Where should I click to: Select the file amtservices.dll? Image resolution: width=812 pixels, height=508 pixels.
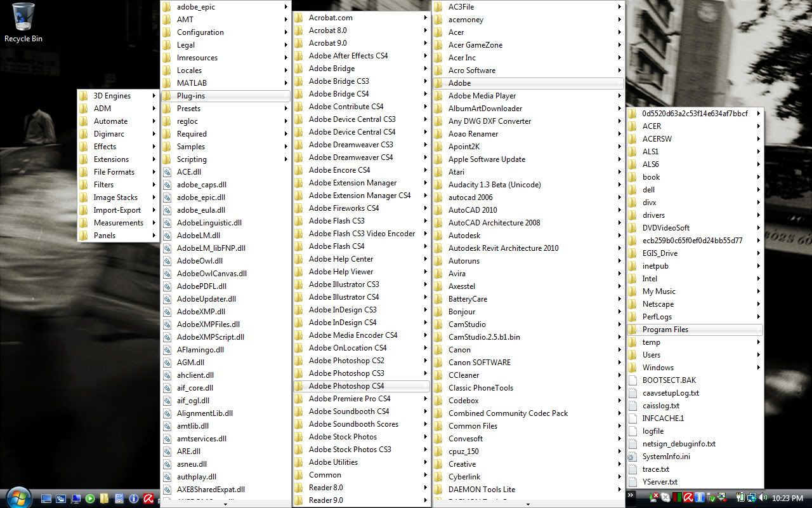pos(225,439)
